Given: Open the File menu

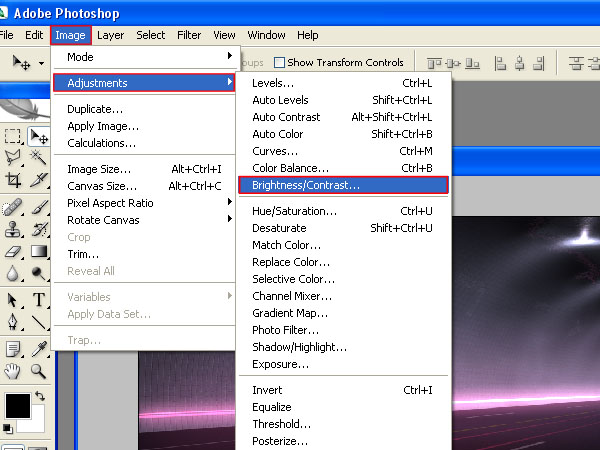Looking at the screenshot, I should coord(6,35).
